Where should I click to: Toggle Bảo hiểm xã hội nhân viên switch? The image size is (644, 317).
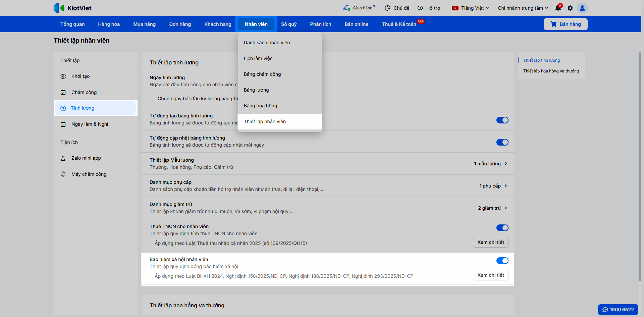point(502,261)
